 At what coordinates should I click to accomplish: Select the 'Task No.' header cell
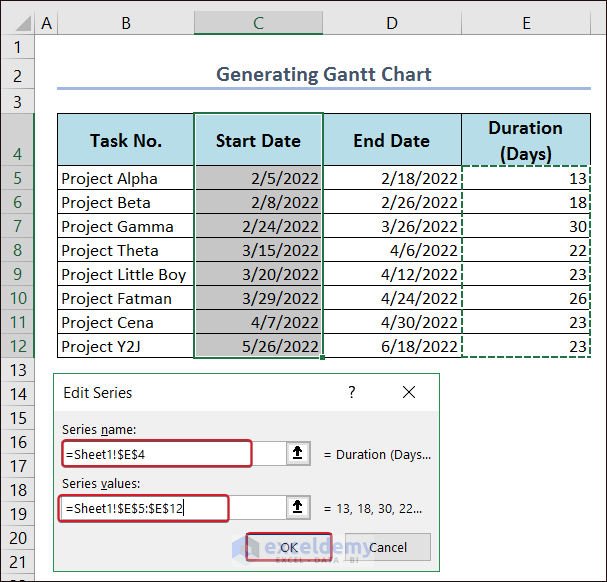point(126,140)
